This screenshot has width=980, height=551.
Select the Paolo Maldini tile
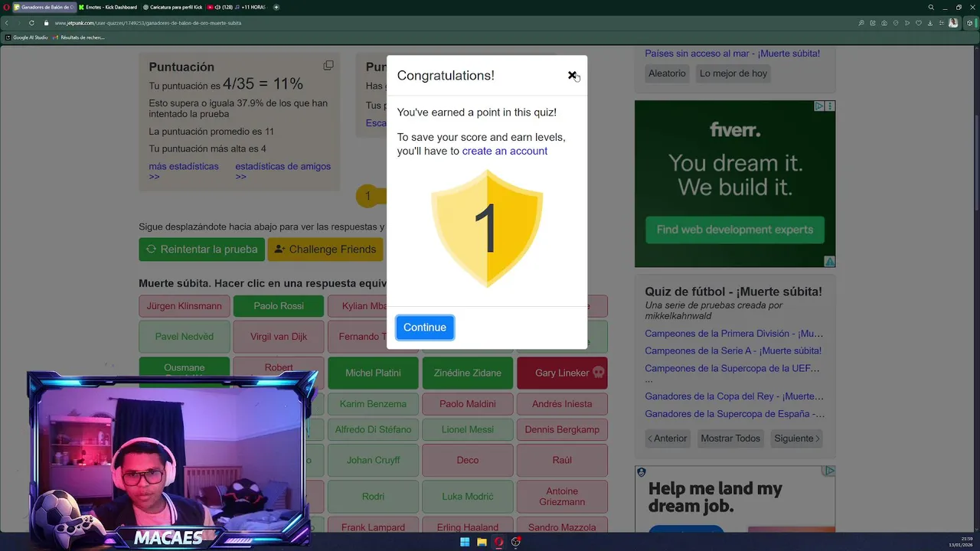pyautogui.click(x=468, y=404)
